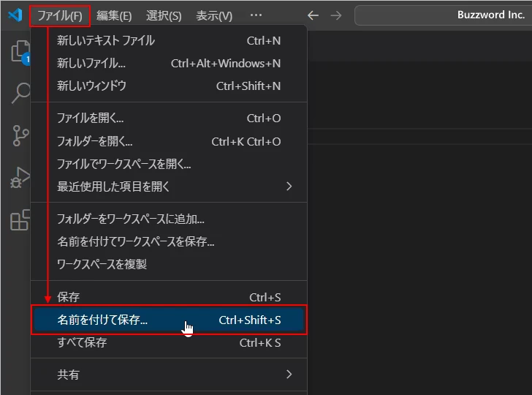This screenshot has height=395, width=532.
Task: Open the Run and Debug icon
Action: coord(19,178)
